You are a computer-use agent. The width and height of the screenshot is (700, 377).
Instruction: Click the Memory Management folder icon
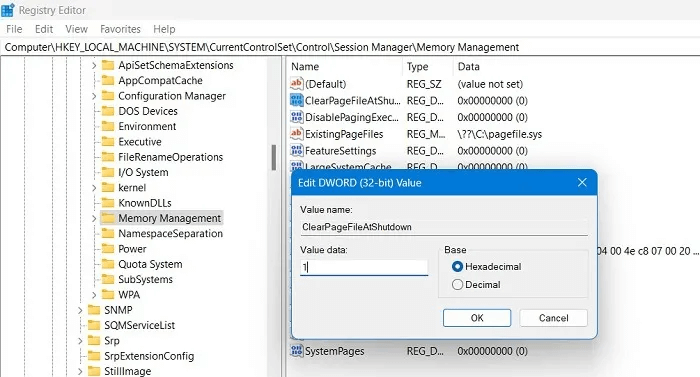pos(108,218)
